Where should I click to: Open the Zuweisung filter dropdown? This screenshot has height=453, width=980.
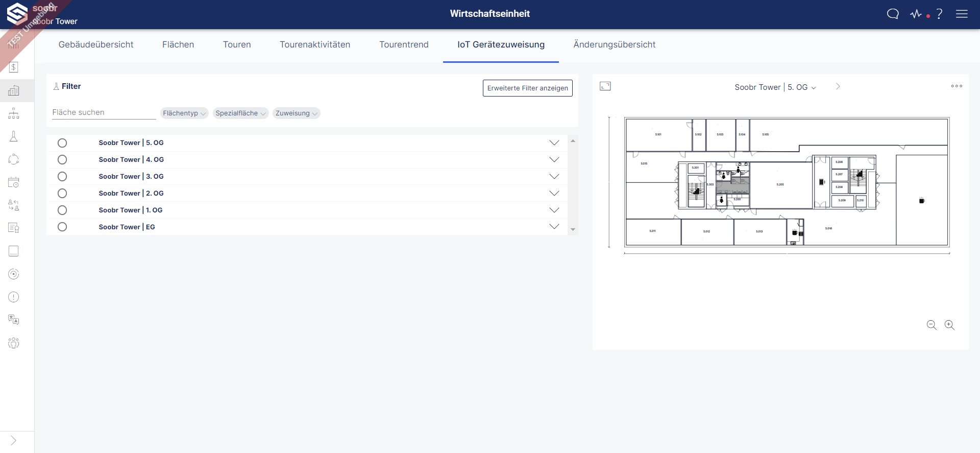coord(297,113)
